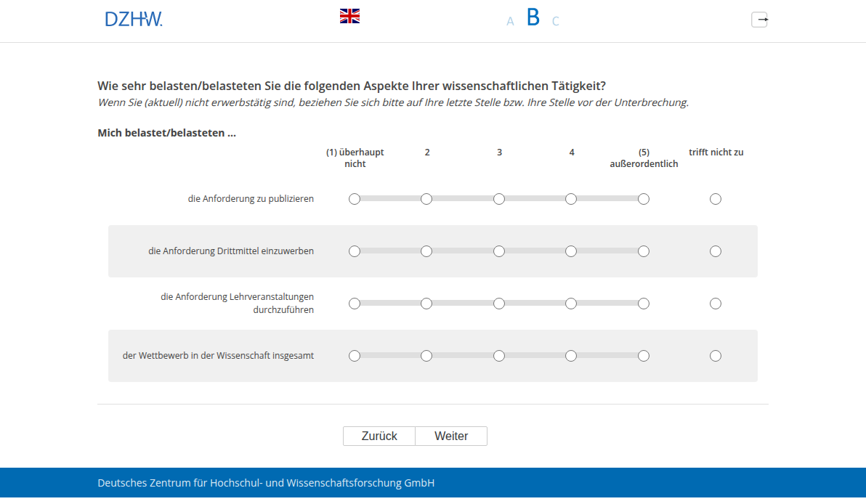Rate publizieren as 3

(x=499, y=199)
